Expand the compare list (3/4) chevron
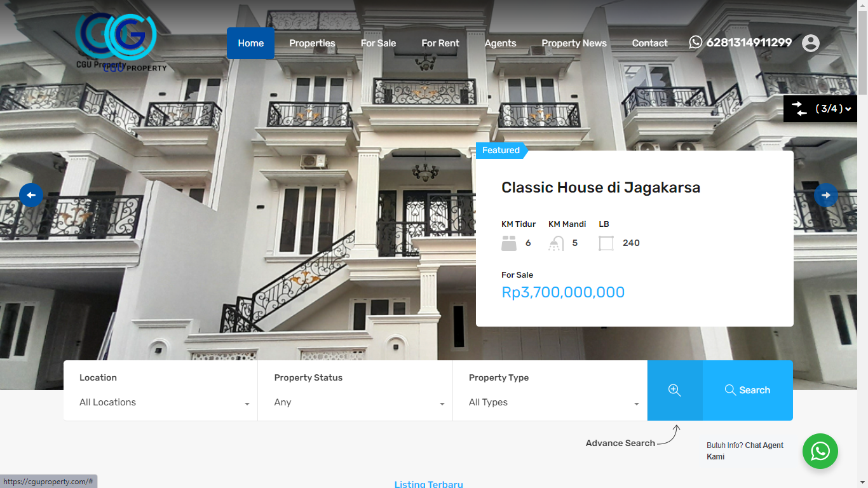This screenshot has height=488, width=868. [848, 109]
